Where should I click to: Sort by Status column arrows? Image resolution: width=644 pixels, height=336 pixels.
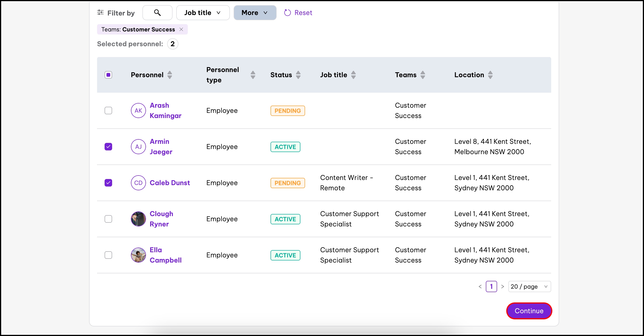click(x=298, y=75)
